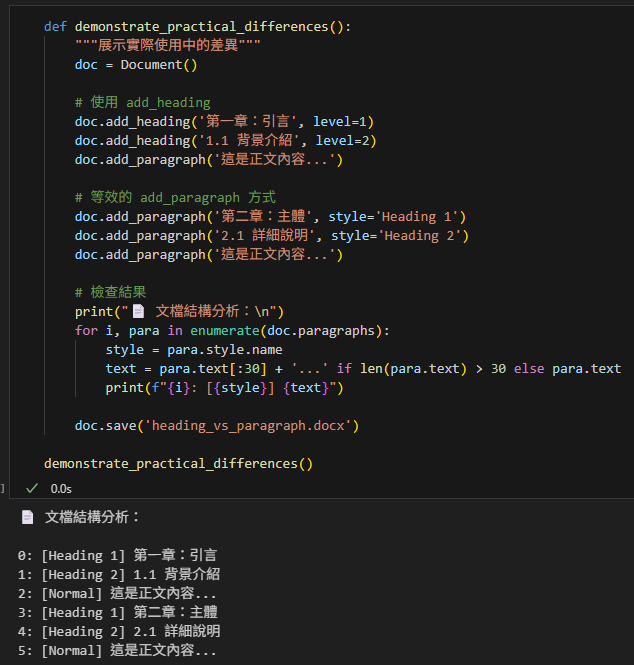Click the add_paragraph 第二章：主體 line
Viewport: 634px width, 665px height.
click(x=271, y=216)
